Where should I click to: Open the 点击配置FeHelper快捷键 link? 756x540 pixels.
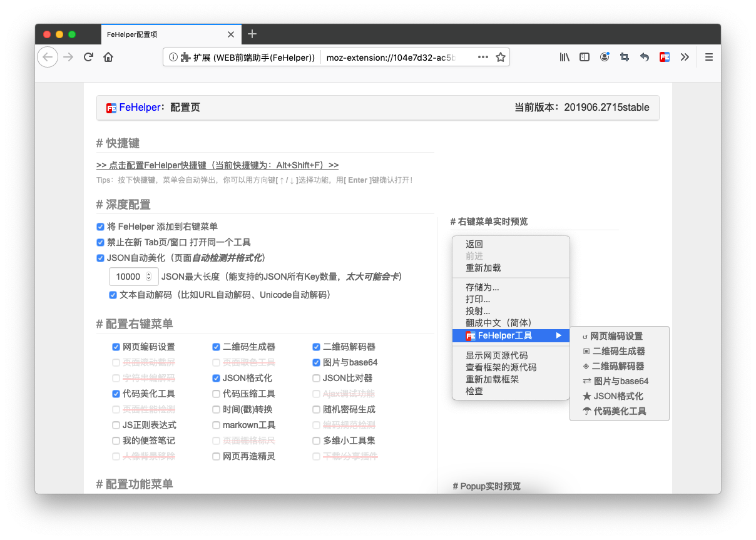pos(217,165)
